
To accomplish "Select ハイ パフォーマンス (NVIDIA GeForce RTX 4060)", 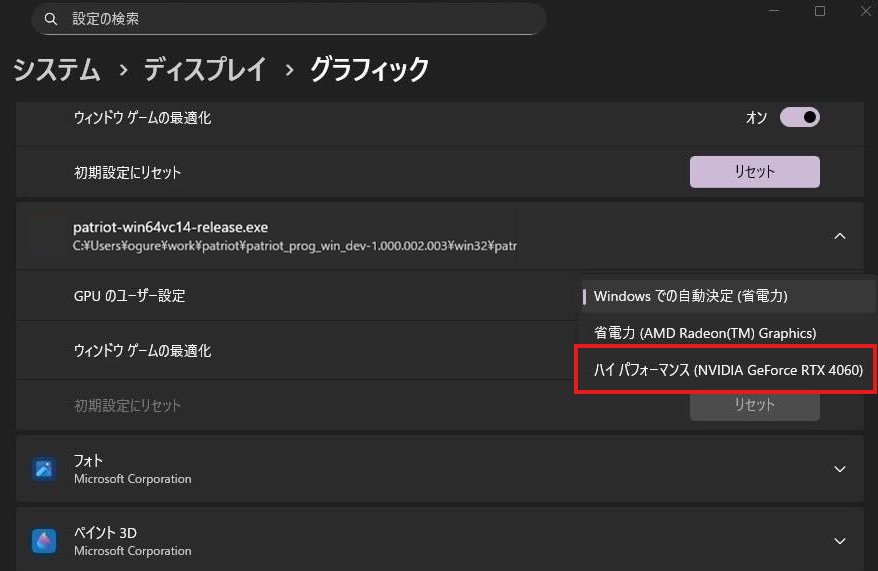I will coord(727,370).
